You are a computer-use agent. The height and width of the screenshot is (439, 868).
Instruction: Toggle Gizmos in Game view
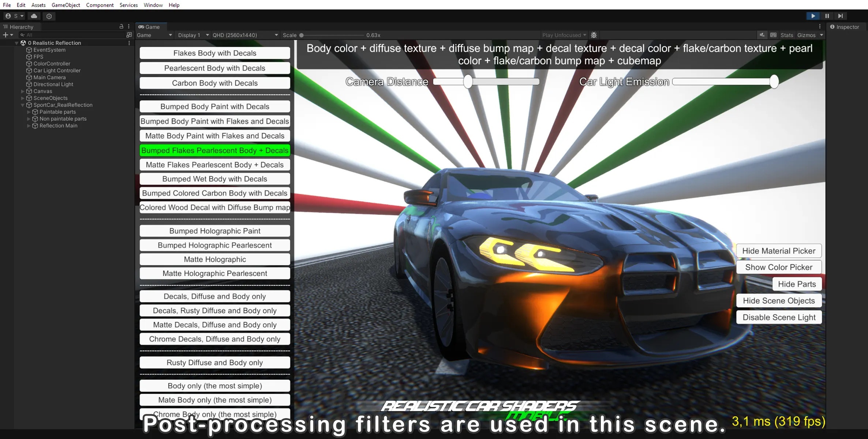pyautogui.click(x=806, y=35)
